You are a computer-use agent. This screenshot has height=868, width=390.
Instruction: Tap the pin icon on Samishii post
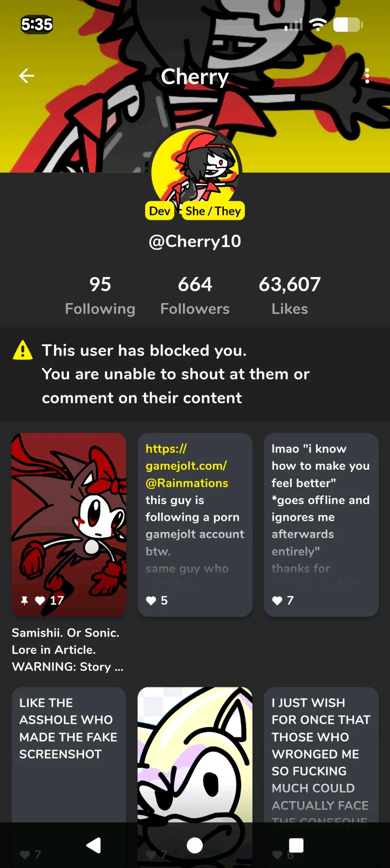coord(24,601)
